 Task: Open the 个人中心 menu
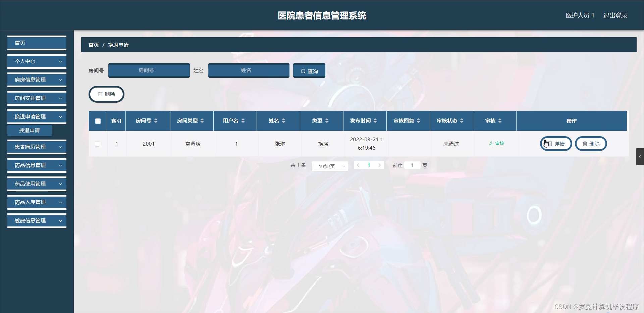[37, 61]
